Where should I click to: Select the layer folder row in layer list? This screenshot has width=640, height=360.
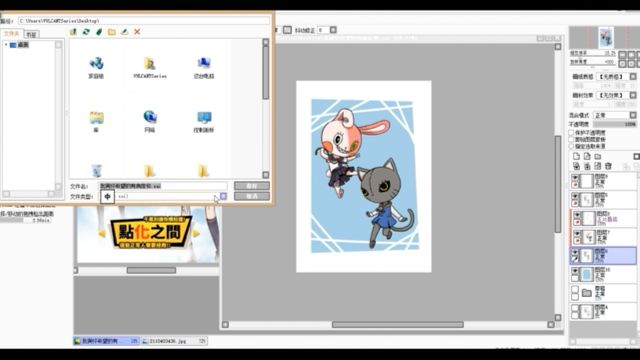click(603, 293)
